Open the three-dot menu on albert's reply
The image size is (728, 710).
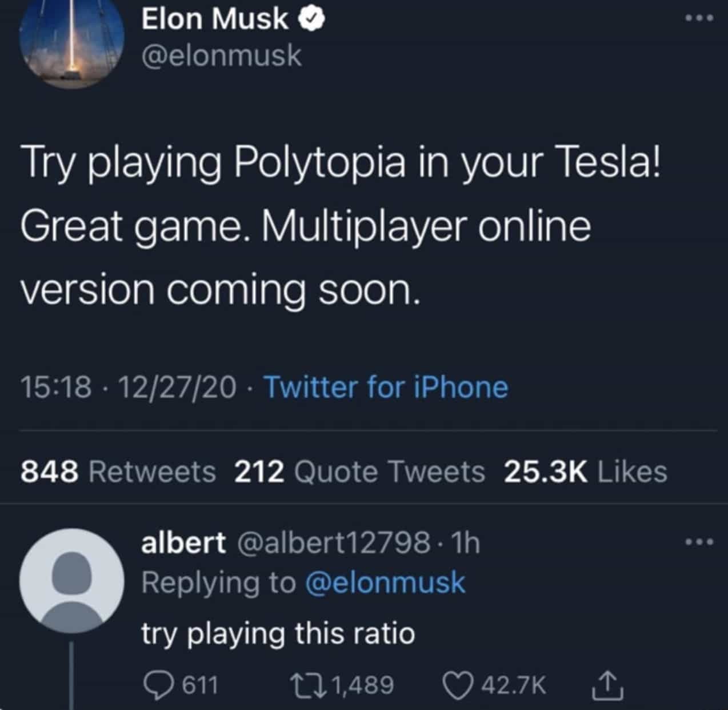699,541
